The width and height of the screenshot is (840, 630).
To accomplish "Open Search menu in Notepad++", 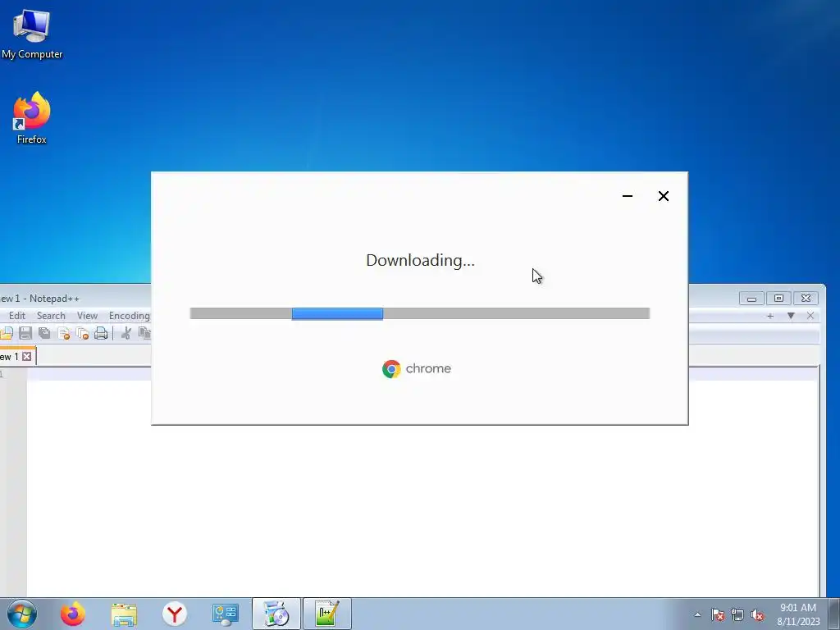I will point(51,316).
